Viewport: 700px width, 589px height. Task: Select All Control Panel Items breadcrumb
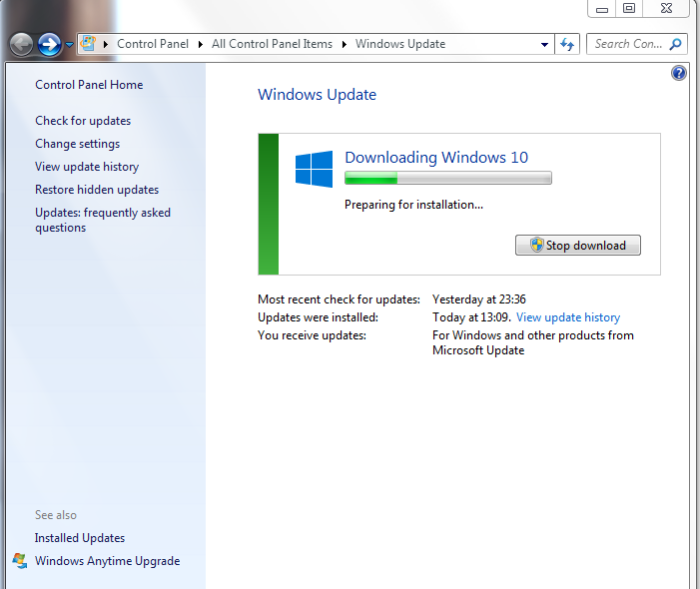(274, 44)
